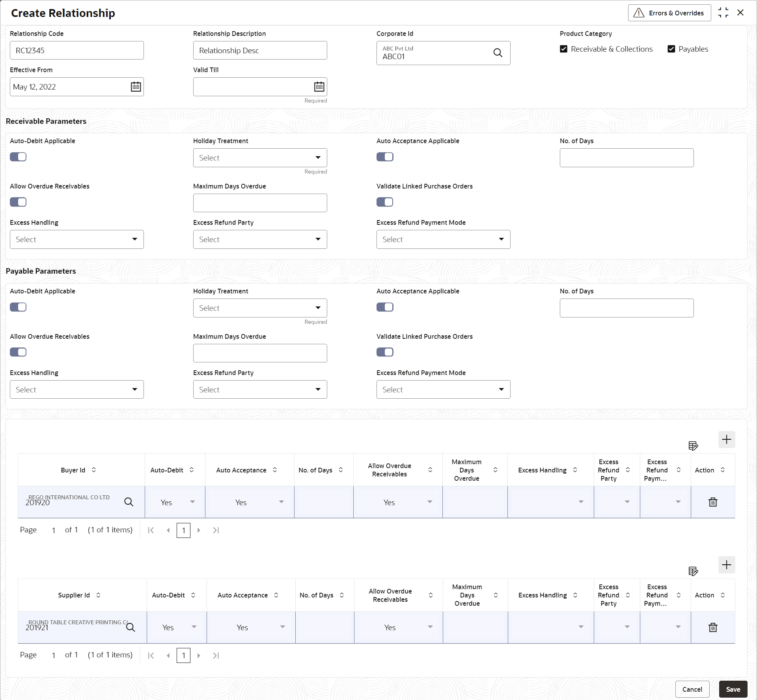Open Errors & Overrides
Viewport: 757px width, 700px height.
coord(669,13)
